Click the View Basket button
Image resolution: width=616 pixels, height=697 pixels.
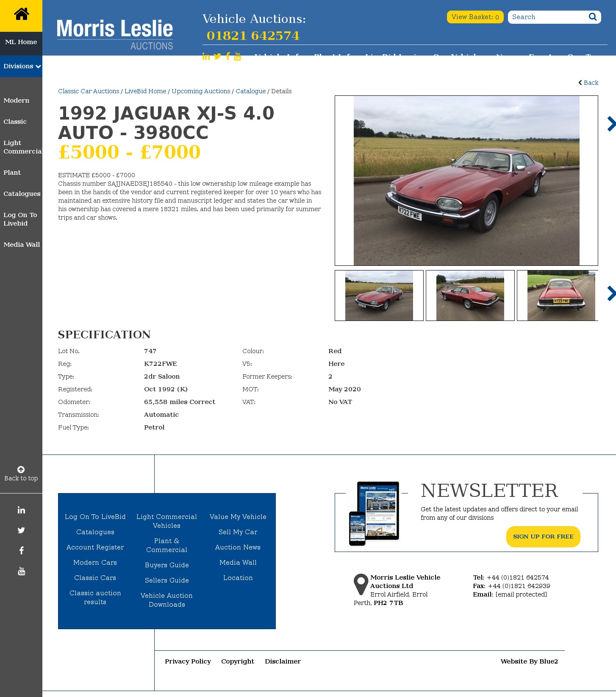click(x=475, y=17)
